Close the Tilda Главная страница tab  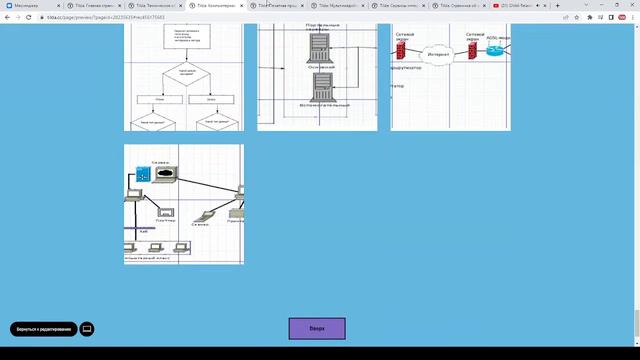(x=120, y=6)
